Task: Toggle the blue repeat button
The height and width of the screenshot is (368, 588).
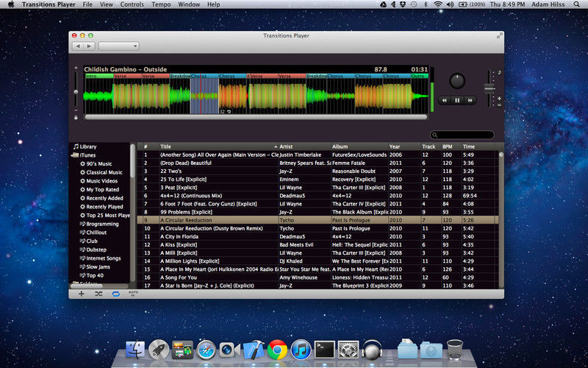Action: pos(116,294)
